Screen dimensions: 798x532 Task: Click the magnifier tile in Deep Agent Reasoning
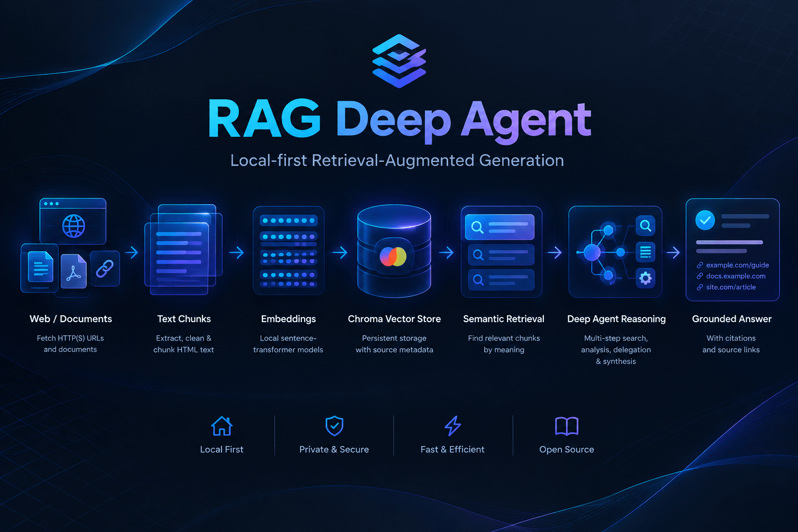[645, 226]
